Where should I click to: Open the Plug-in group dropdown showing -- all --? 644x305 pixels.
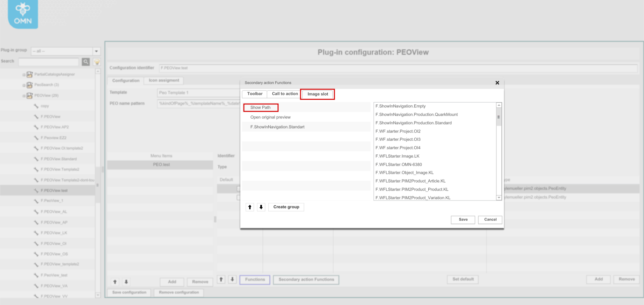pyautogui.click(x=96, y=51)
